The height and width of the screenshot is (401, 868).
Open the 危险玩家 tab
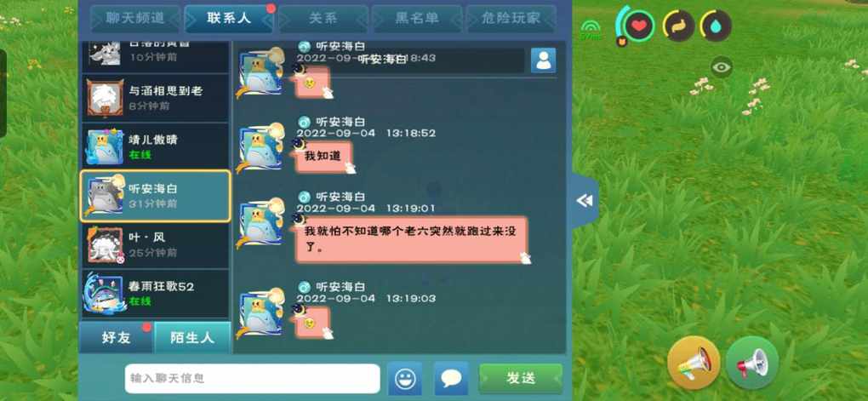coord(511,18)
